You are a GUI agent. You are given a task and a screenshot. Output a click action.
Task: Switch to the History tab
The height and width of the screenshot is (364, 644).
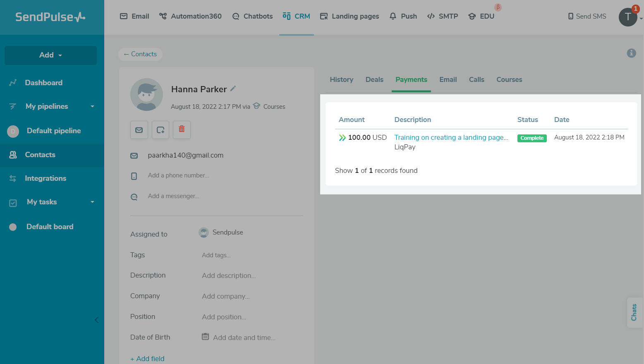(x=342, y=79)
